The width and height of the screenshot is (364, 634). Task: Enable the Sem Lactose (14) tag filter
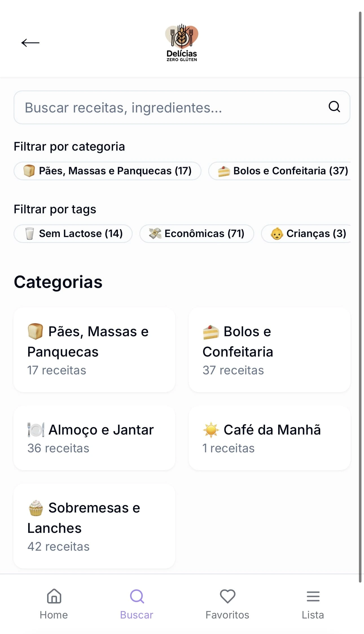coord(73,234)
